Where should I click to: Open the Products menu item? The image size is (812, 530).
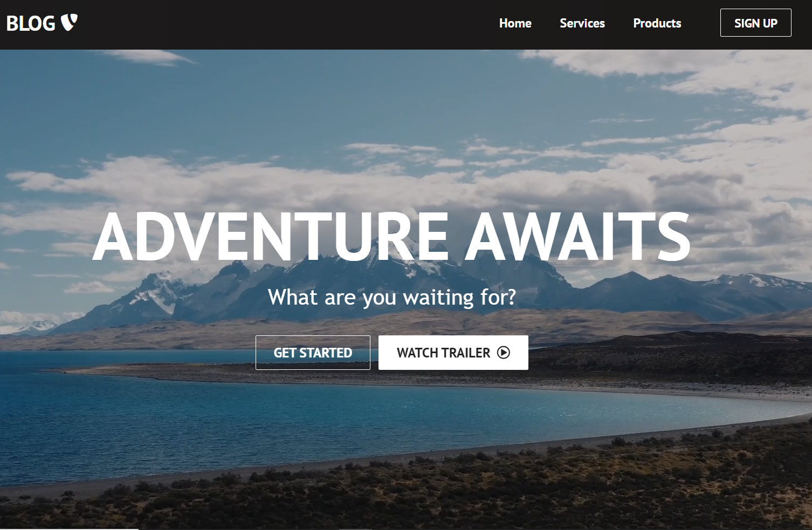(657, 23)
